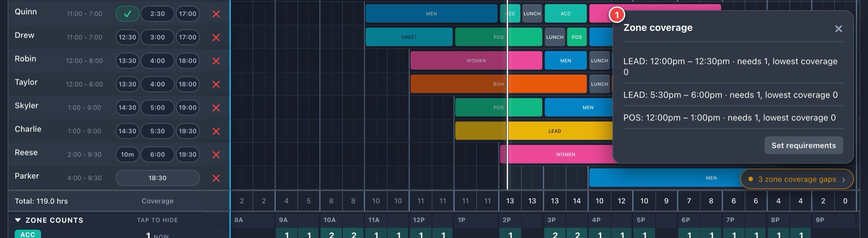Select Drew's 12:30 time pill
This screenshot has width=868, height=238.
tap(127, 37)
